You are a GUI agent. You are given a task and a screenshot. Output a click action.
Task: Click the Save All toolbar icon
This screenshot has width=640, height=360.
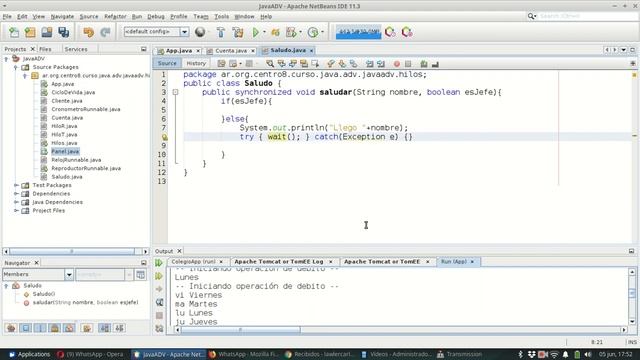[63, 32]
